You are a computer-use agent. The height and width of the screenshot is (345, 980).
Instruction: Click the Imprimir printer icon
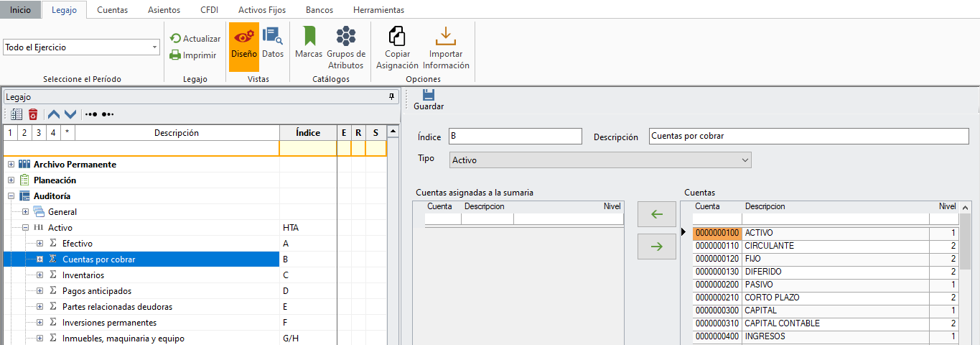click(175, 55)
